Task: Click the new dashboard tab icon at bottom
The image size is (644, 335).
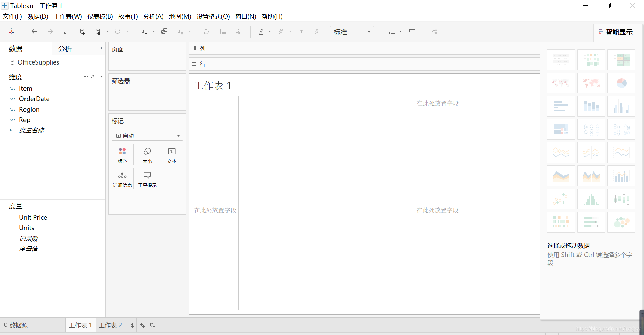Action: point(142,325)
